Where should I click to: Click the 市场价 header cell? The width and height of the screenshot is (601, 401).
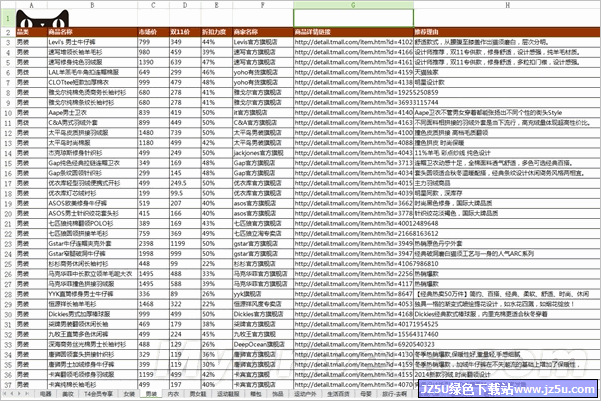(153, 32)
